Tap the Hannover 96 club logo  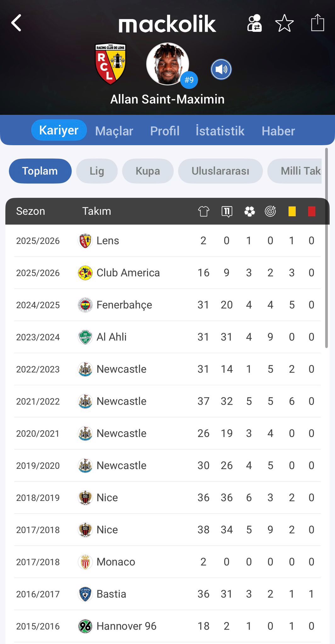click(x=85, y=626)
